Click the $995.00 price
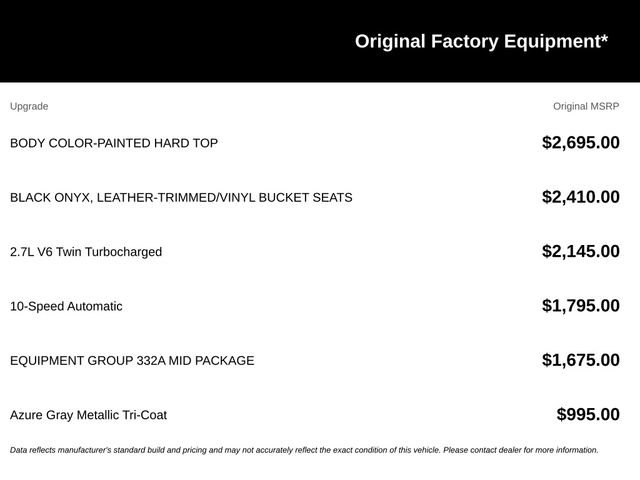The width and height of the screenshot is (640, 480). click(x=588, y=414)
